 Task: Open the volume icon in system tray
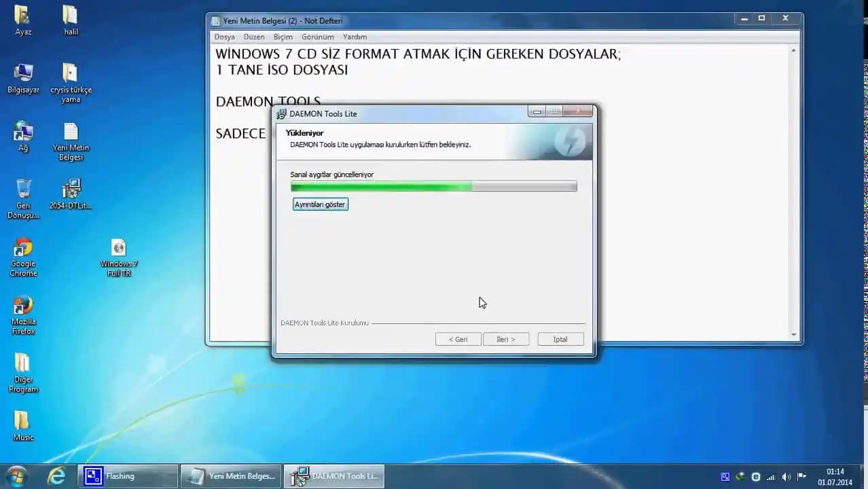pos(786,475)
